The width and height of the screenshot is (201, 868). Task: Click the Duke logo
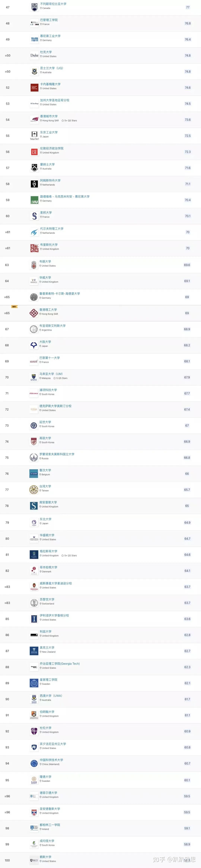point(34,55)
